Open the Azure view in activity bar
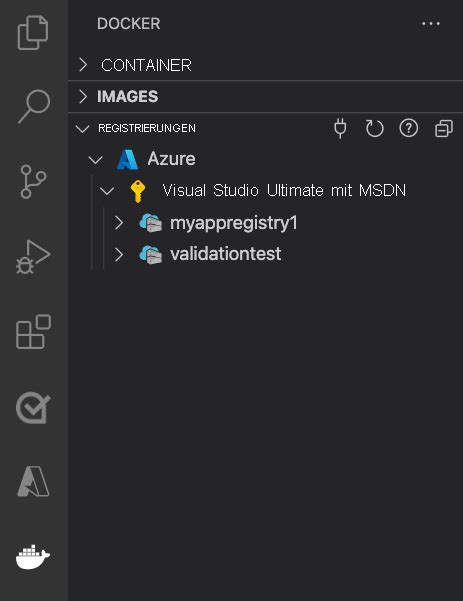The image size is (463, 601). 33,481
